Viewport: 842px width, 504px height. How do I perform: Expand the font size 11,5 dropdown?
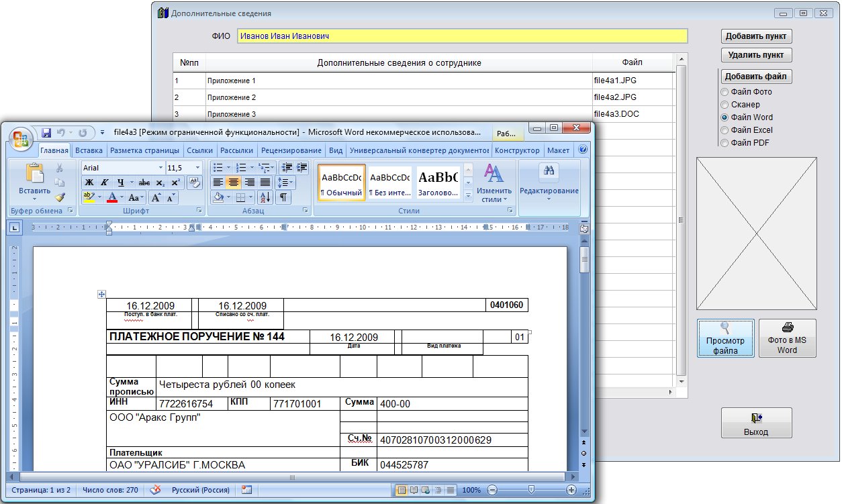point(197,168)
